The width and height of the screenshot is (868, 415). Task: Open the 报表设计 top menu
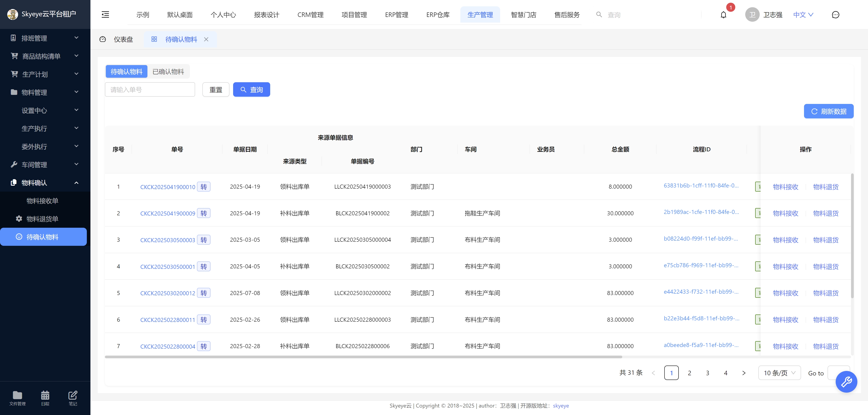(x=267, y=15)
